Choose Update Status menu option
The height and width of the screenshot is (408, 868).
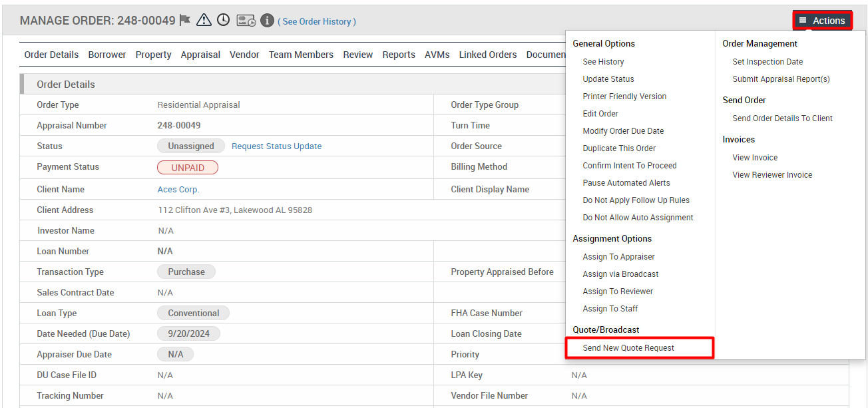608,79
